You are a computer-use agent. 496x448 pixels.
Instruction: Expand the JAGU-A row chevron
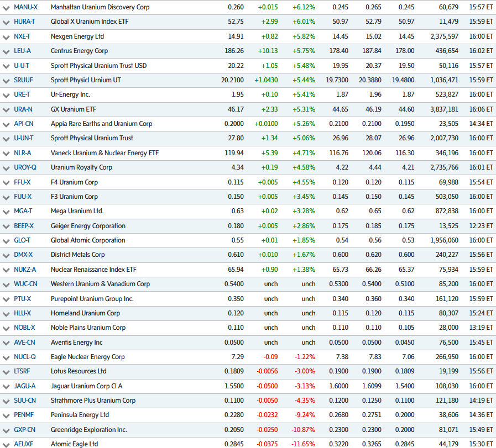pos(6,387)
